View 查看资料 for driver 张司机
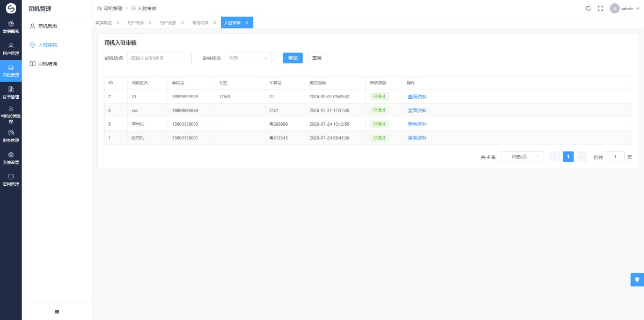 (x=417, y=138)
